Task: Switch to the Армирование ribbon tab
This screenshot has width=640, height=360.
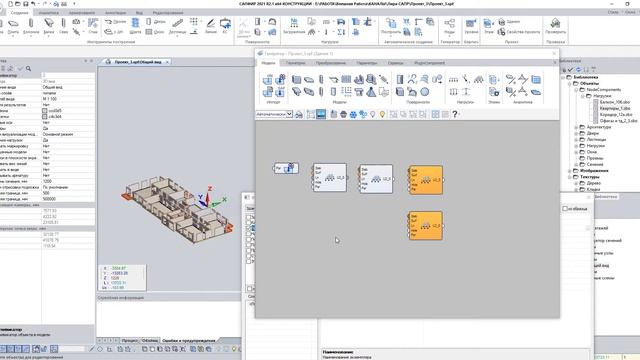Action: point(82,13)
